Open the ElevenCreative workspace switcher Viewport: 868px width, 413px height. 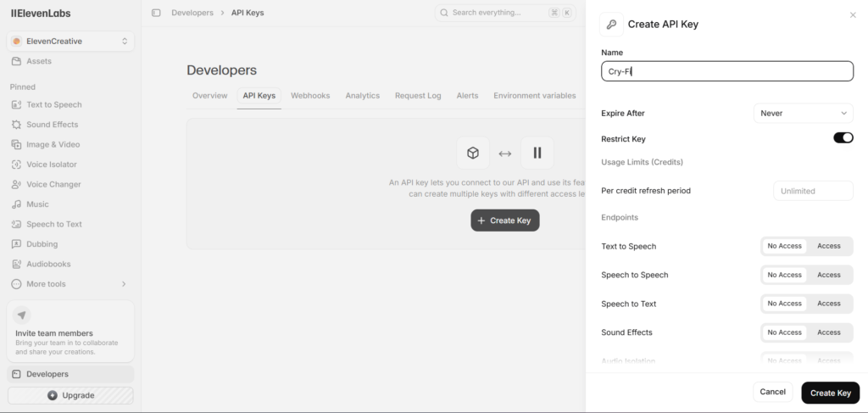70,42
